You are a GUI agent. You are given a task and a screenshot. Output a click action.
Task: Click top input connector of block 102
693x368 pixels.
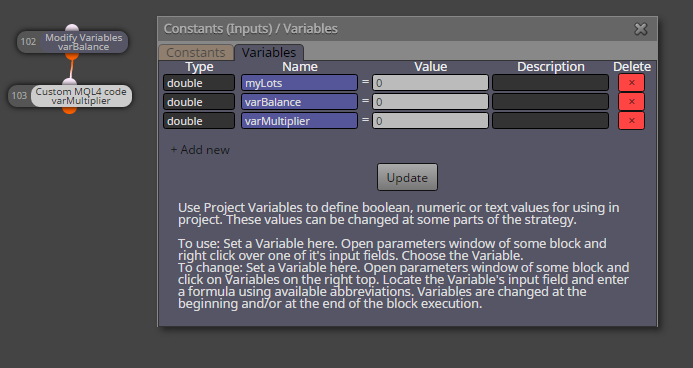(x=72, y=28)
